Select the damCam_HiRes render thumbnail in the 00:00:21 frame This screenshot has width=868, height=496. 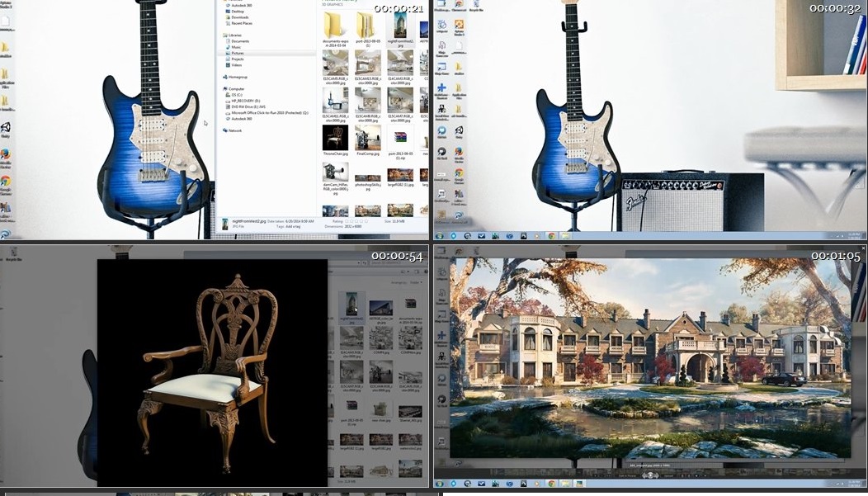336,172
